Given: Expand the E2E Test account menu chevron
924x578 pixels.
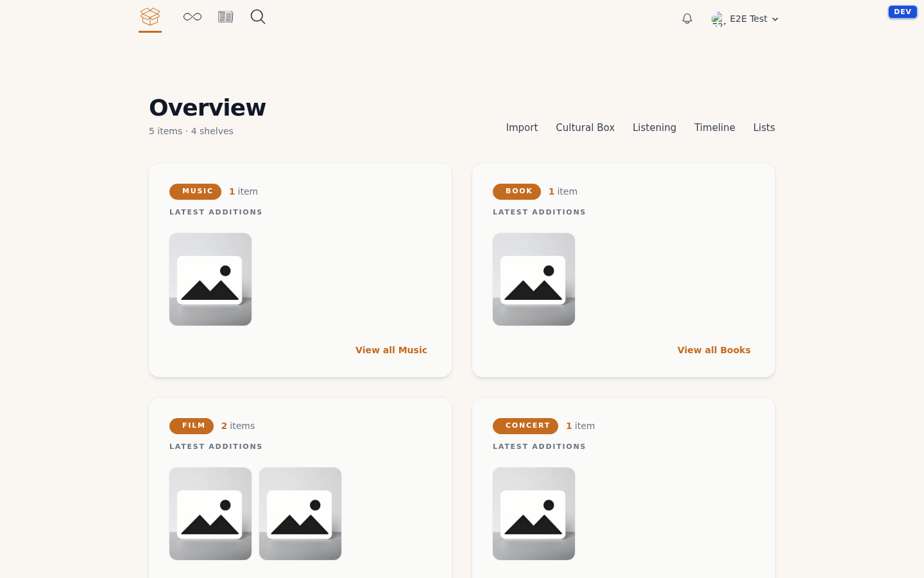Looking at the screenshot, I should 775,19.
